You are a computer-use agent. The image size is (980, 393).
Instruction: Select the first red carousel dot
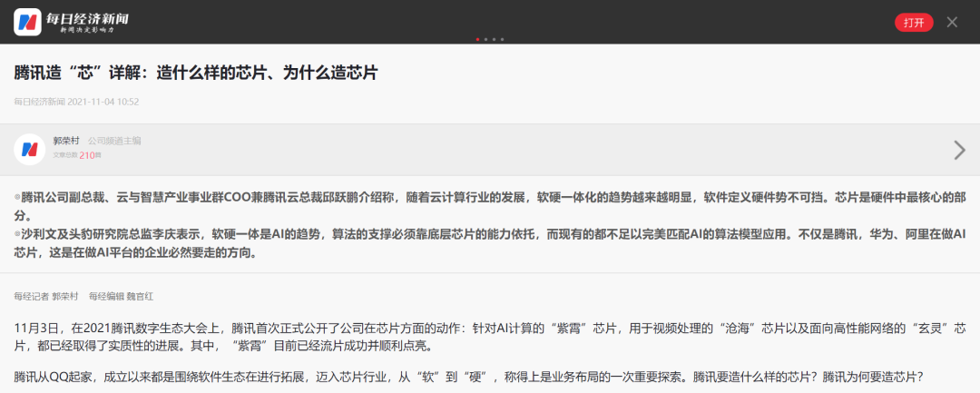tap(478, 39)
